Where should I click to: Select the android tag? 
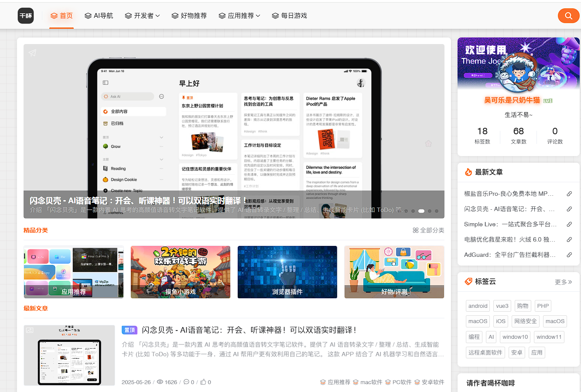tap(478, 306)
